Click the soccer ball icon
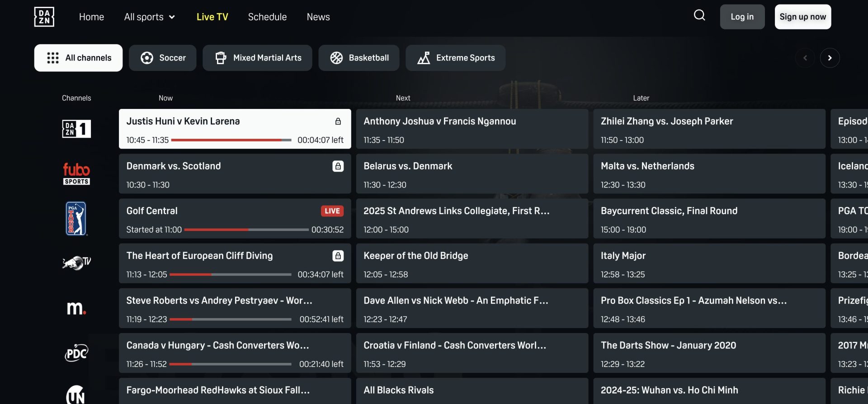 coord(147,58)
